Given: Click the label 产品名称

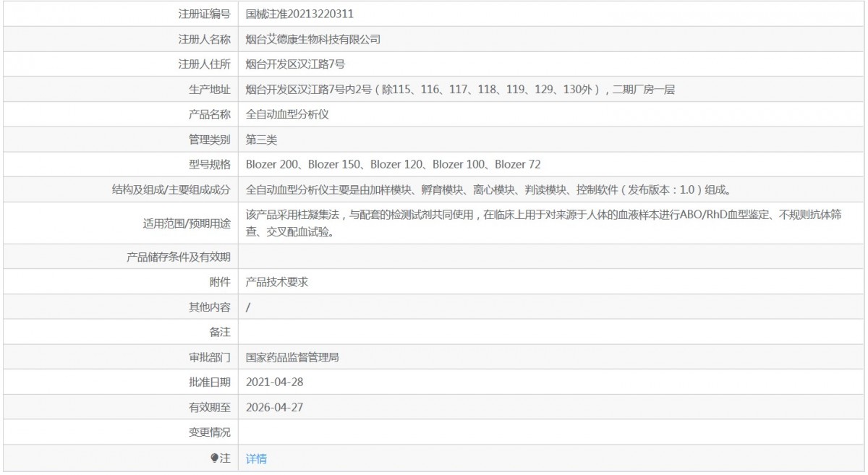Looking at the screenshot, I should pyautogui.click(x=210, y=114).
